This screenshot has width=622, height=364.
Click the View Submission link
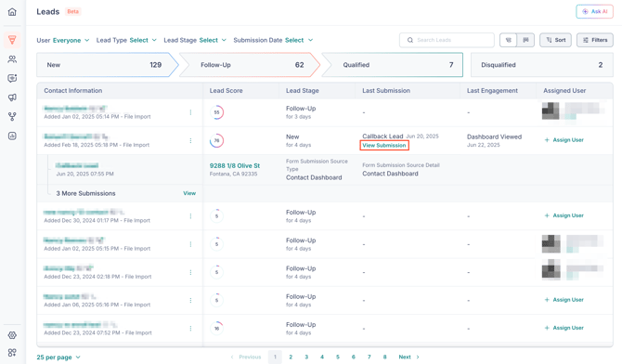coord(384,145)
